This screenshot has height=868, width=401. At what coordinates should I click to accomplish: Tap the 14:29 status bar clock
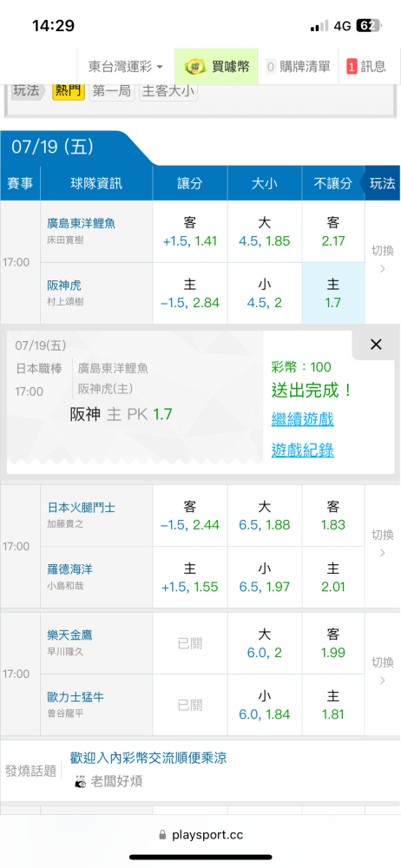click(54, 25)
